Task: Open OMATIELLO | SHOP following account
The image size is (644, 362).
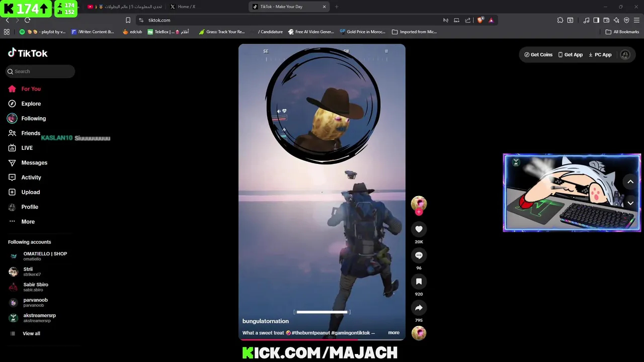Action: point(38,256)
